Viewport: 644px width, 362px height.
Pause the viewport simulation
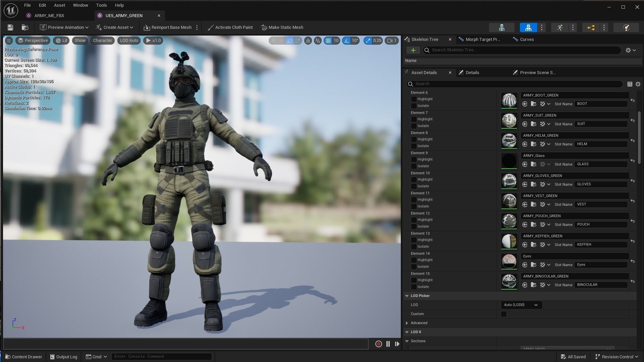click(388, 344)
